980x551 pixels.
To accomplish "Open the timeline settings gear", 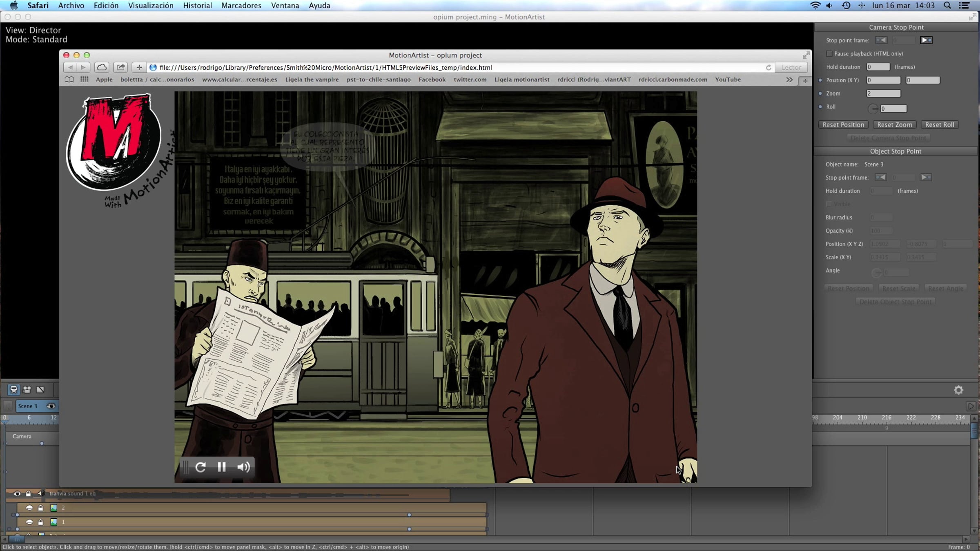I will coord(958,390).
